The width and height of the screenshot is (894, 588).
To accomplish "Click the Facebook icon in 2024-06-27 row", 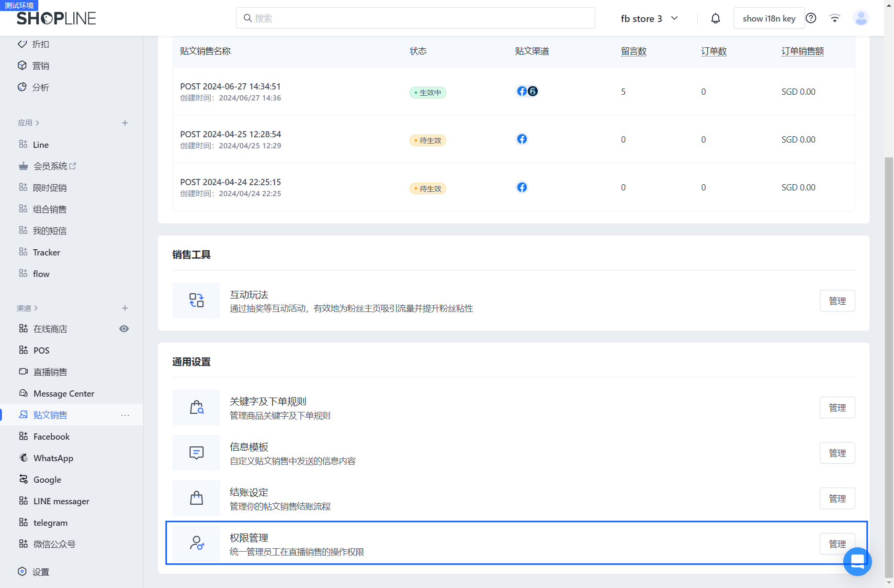I will pyautogui.click(x=522, y=91).
